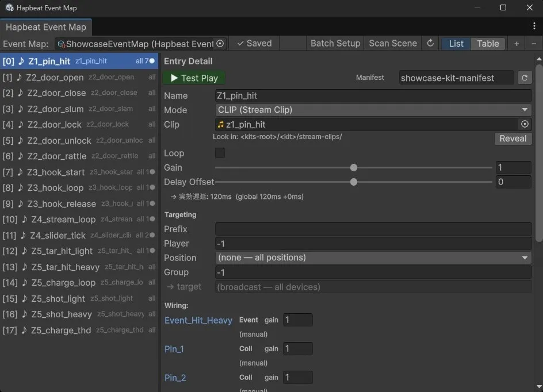Click the Manifest field showcase-kit-manifest
The height and width of the screenshot is (392, 543).
(456, 78)
